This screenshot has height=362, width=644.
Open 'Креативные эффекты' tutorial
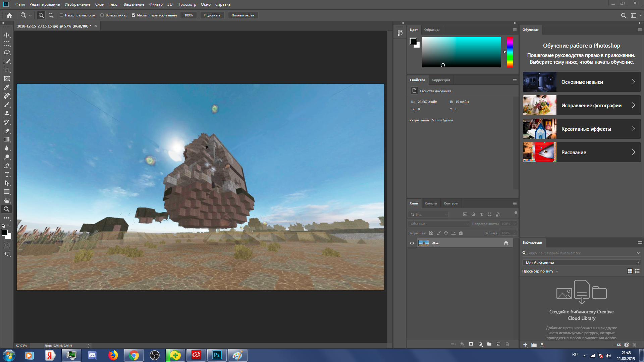[x=582, y=129]
